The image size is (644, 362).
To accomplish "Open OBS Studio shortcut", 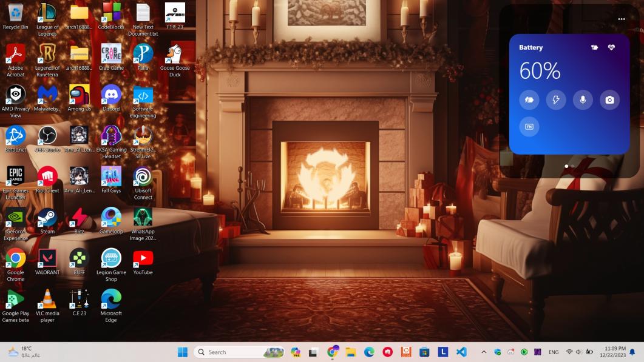I will [x=47, y=135].
